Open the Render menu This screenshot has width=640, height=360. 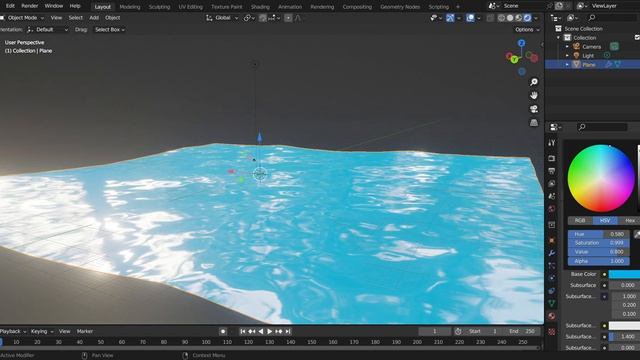(29, 6)
